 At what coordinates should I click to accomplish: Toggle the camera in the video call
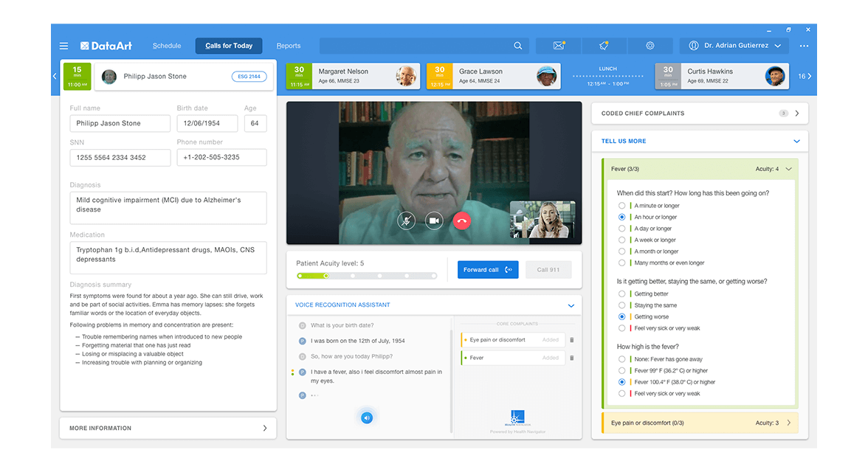[x=434, y=220]
